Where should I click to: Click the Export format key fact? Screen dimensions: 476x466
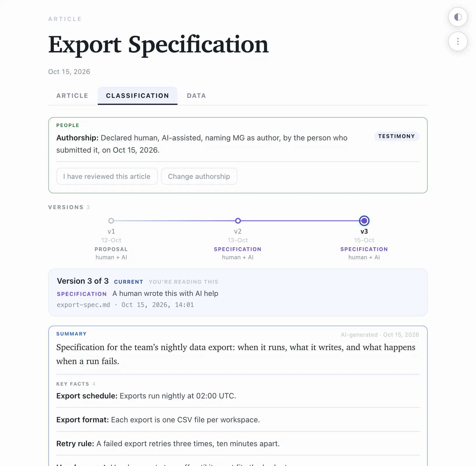238,420
